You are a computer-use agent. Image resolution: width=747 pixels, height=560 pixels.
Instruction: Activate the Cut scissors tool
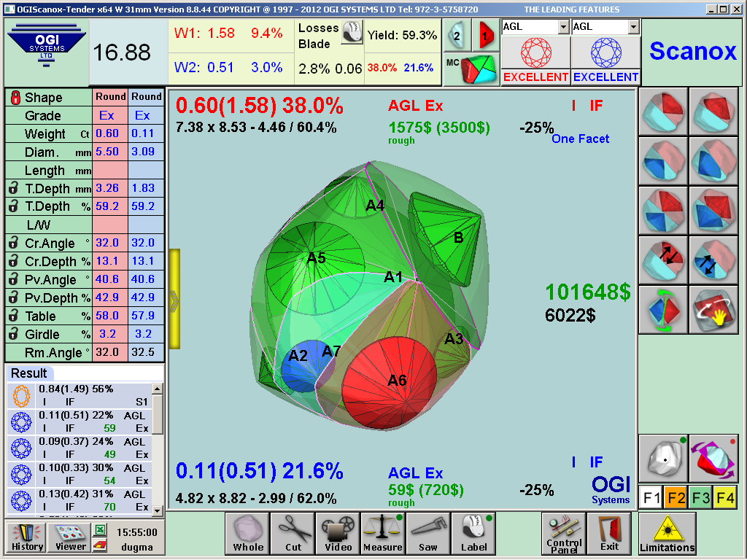click(x=293, y=534)
